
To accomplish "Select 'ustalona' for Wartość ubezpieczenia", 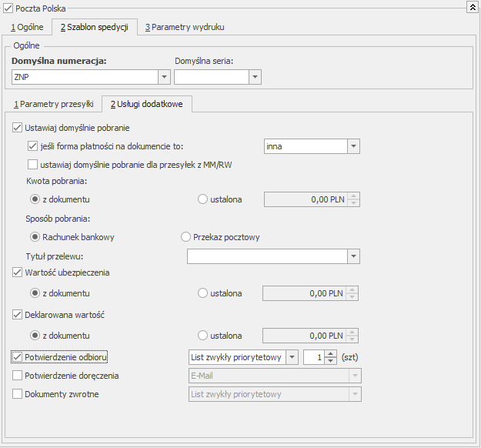I will (202, 293).
